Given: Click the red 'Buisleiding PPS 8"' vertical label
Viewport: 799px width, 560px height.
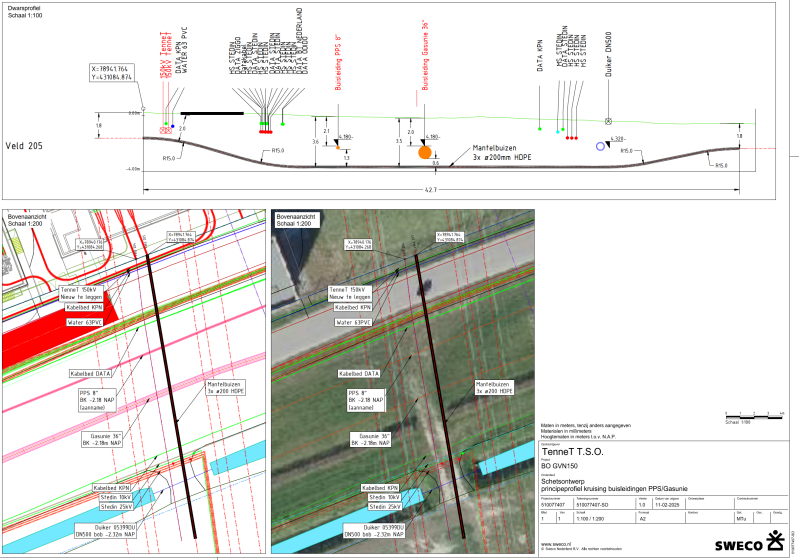Looking at the screenshot, I should click(338, 63).
